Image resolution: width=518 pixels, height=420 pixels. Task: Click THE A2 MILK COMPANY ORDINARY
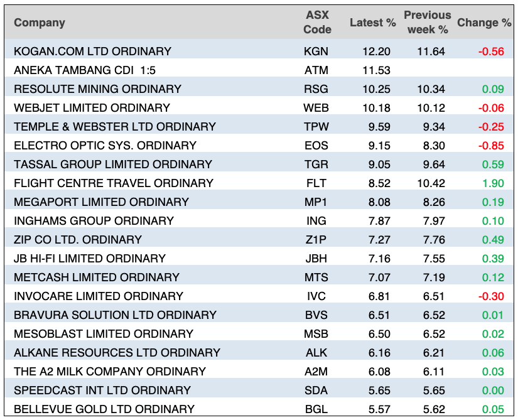coord(110,372)
